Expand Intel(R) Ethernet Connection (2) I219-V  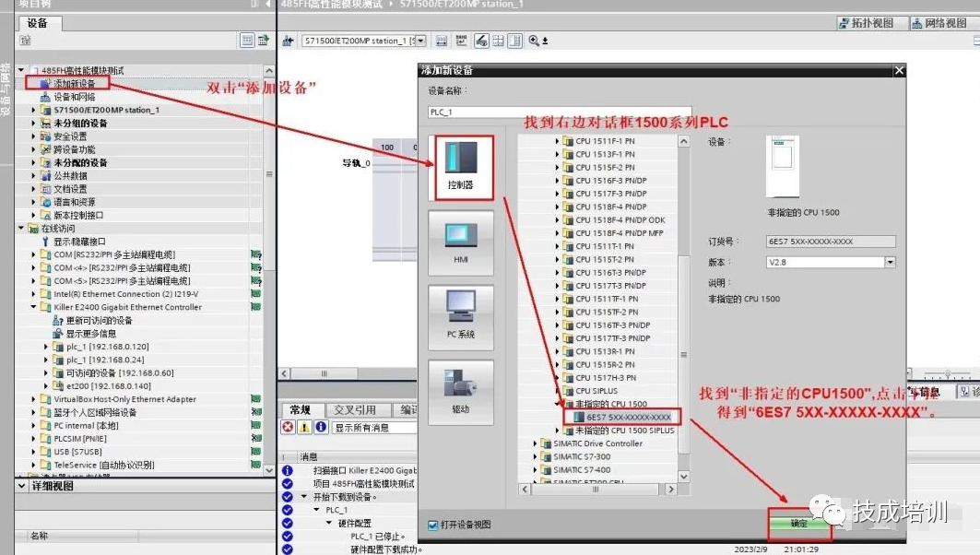point(33,294)
